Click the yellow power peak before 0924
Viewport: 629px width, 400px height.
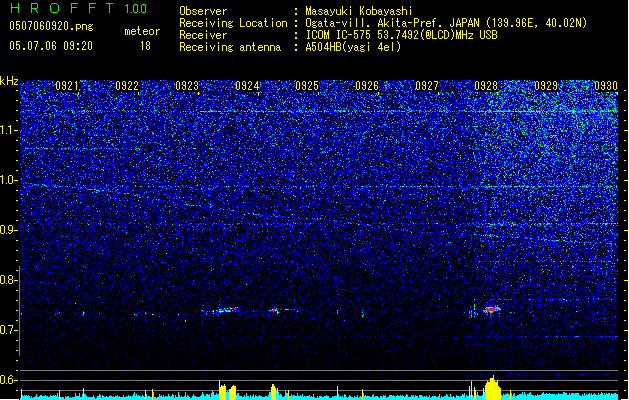click(x=227, y=390)
